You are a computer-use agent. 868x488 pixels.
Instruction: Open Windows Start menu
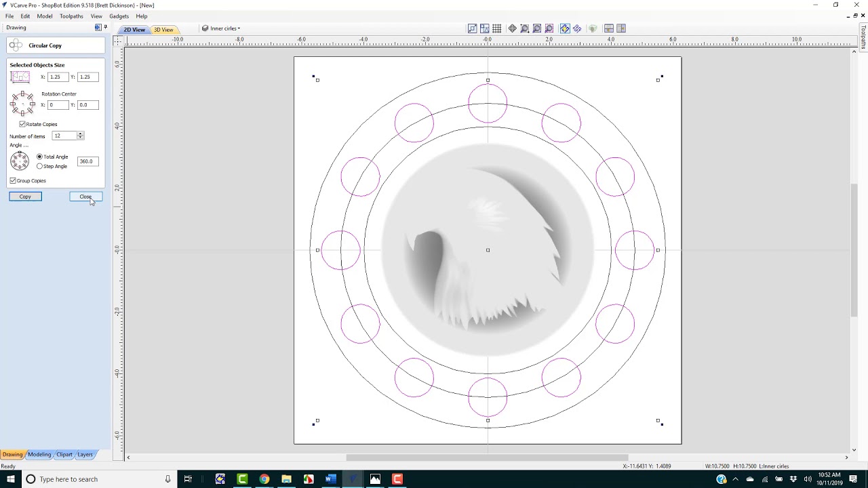[10, 479]
